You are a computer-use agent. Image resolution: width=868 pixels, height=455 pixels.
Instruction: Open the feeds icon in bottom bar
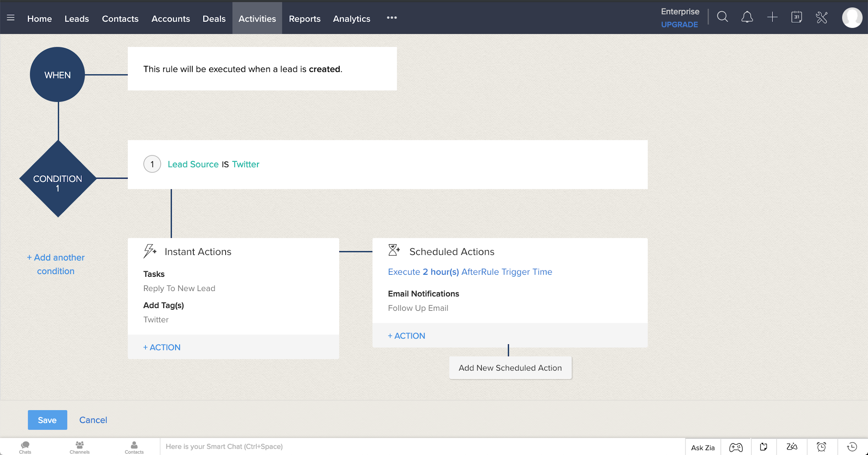(x=764, y=447)
